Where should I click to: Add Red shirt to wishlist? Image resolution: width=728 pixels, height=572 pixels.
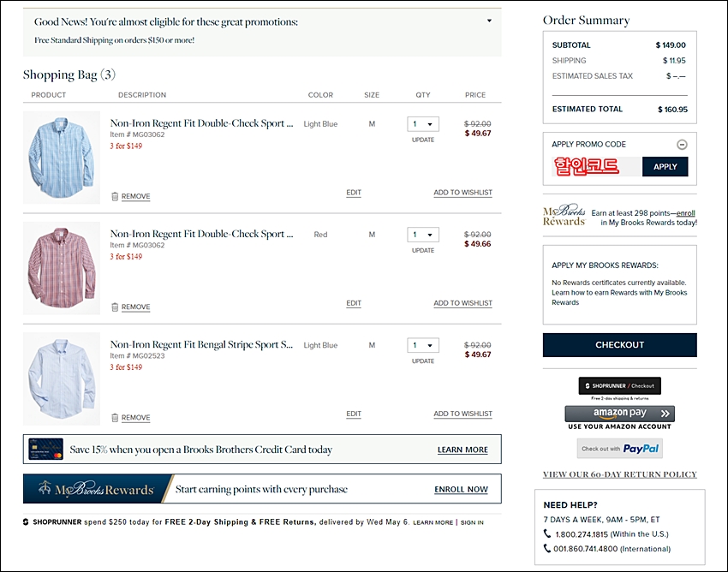[x=462, y=303]
